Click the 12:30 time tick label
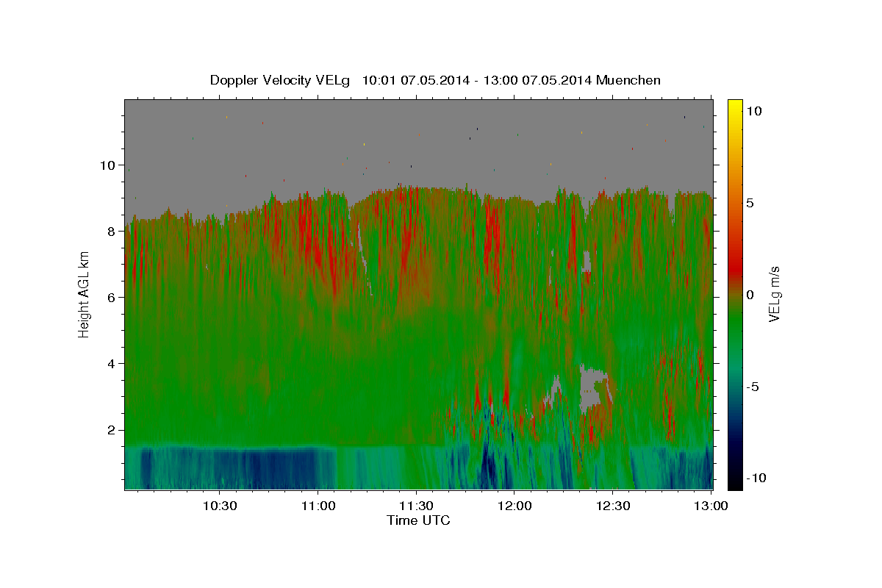Viewport: 882px width, 588px height. [x=613, y=506]
